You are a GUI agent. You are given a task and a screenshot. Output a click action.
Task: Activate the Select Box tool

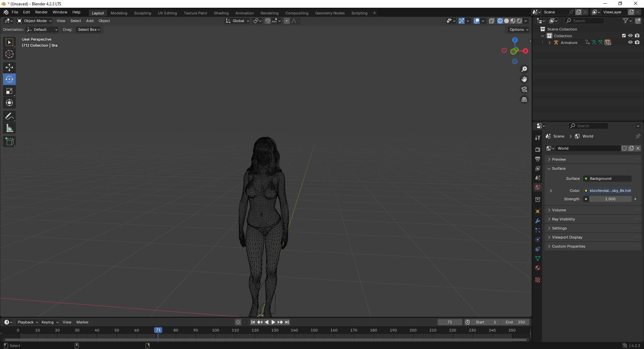pyautogui.click(x=9, y=42)
